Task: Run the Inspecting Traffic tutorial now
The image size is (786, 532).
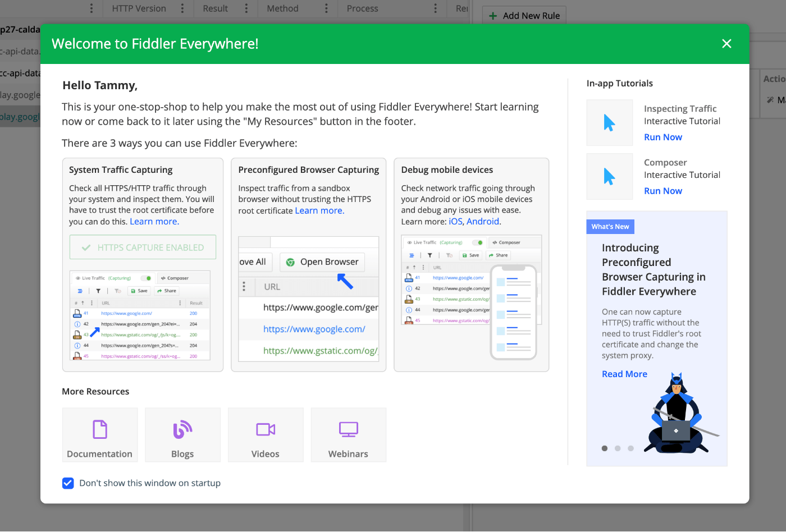Action: pyautogui.click(x=663, y=137)
